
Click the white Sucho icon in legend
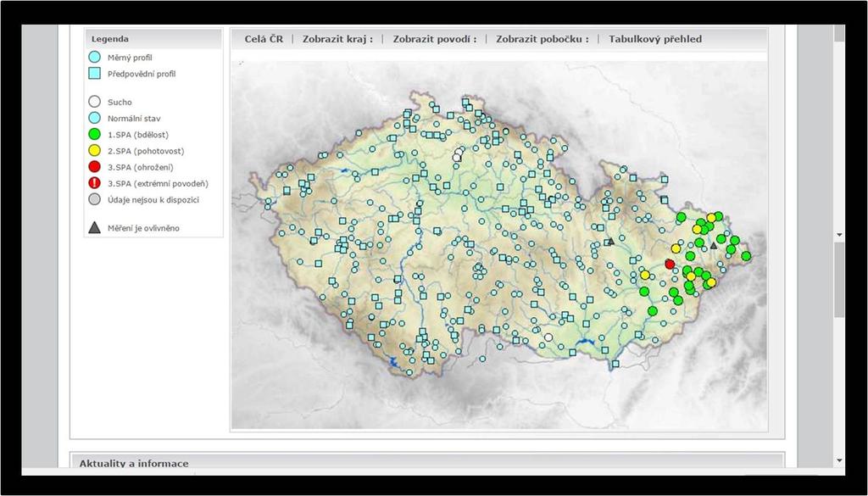click(95, 102)
